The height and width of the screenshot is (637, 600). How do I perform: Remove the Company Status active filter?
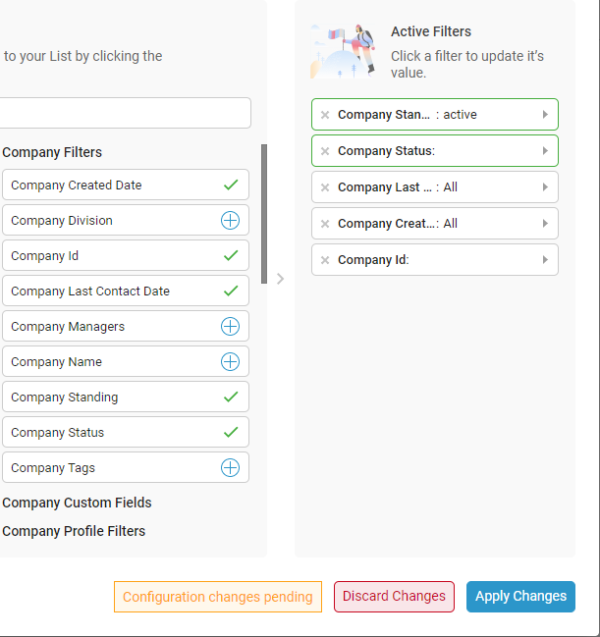pos(325,151)
